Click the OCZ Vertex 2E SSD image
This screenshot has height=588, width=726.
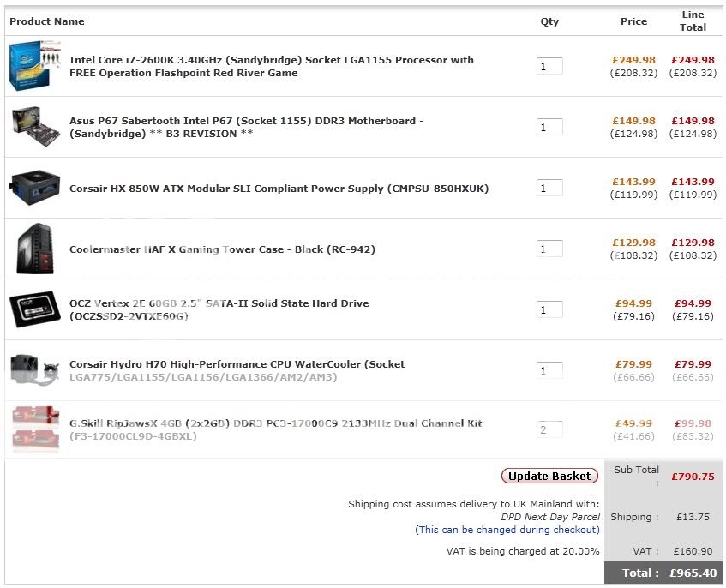pos(35,309)
